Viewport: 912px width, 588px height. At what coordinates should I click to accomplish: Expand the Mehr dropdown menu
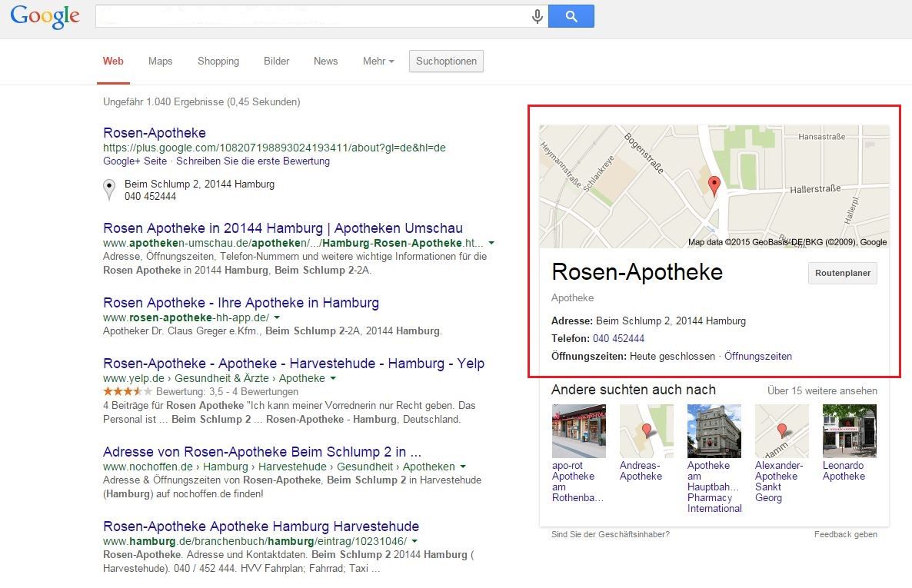tap(378, 61)
